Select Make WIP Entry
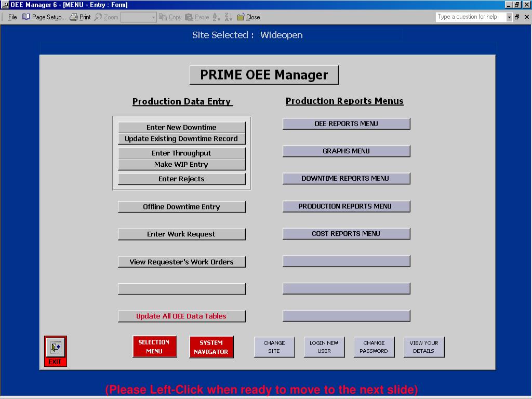The height and width of the screenshot is (399, 532). point(181,165)
